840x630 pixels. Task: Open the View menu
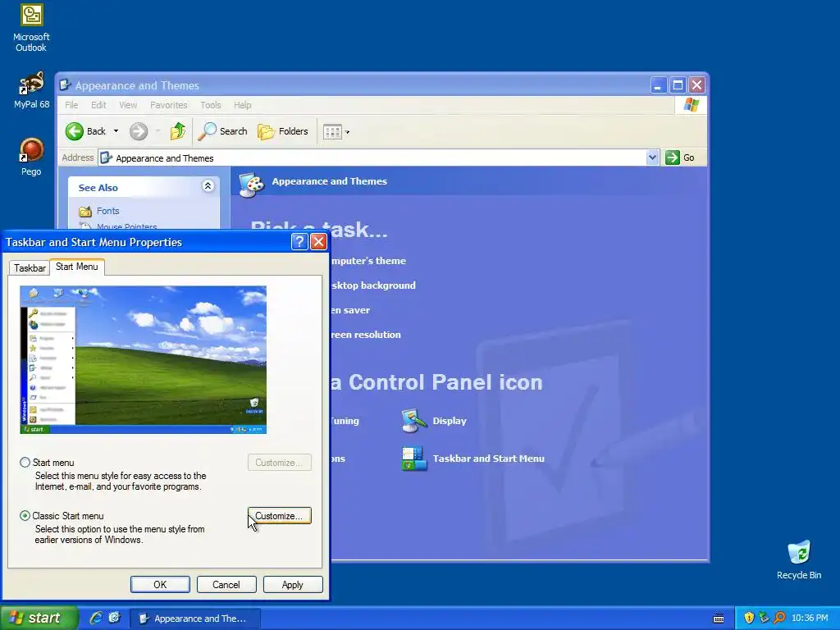[x=128, y=105]
